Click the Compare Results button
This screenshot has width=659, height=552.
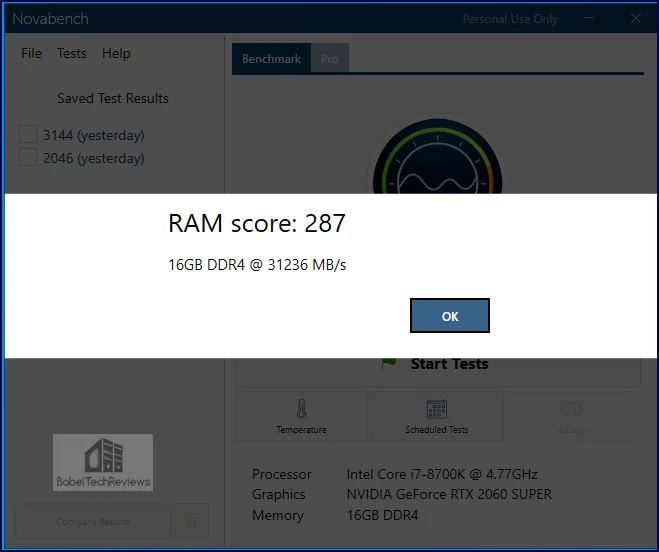[93, 521]
